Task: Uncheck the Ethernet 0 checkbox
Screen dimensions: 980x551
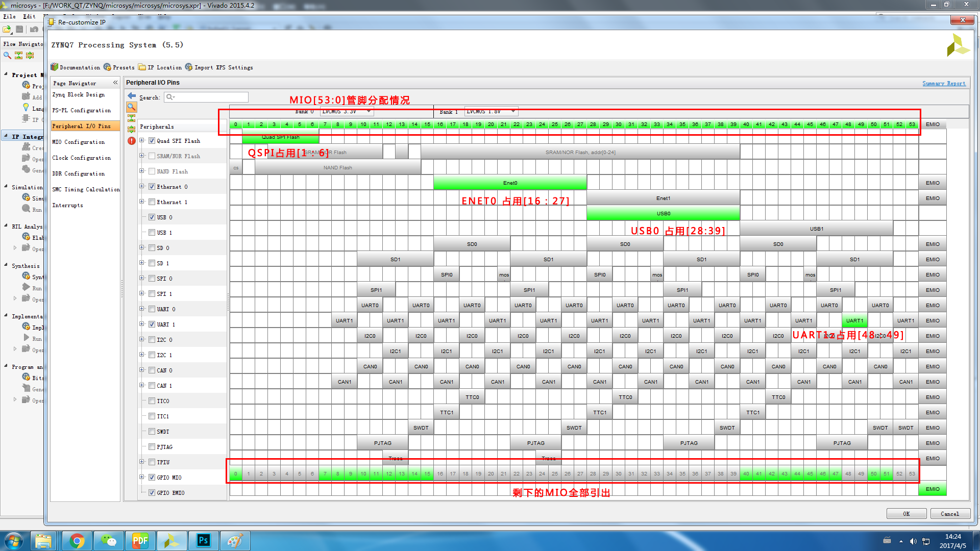Action: coord(152,187)
